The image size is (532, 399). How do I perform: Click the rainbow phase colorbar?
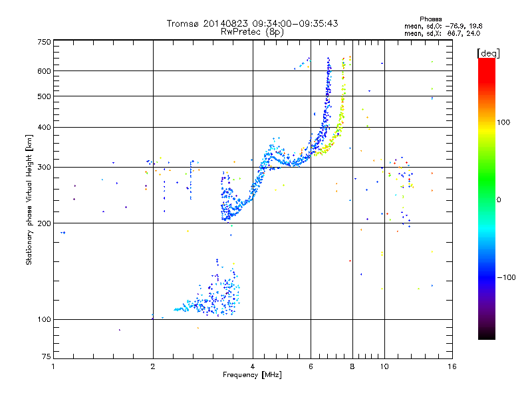(487, 198)
